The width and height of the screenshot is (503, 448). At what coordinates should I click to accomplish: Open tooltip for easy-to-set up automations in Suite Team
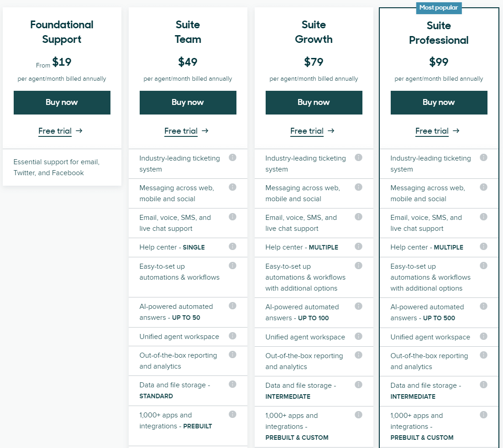[233, 265]
